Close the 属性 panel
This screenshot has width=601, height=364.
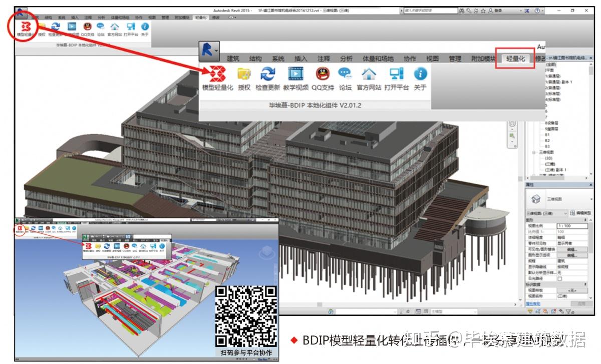click(591, 185)
